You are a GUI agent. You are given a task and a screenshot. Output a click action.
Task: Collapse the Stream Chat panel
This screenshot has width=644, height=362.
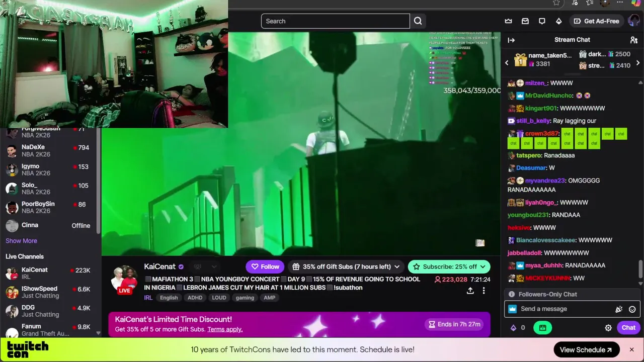[x=511, y=40]
